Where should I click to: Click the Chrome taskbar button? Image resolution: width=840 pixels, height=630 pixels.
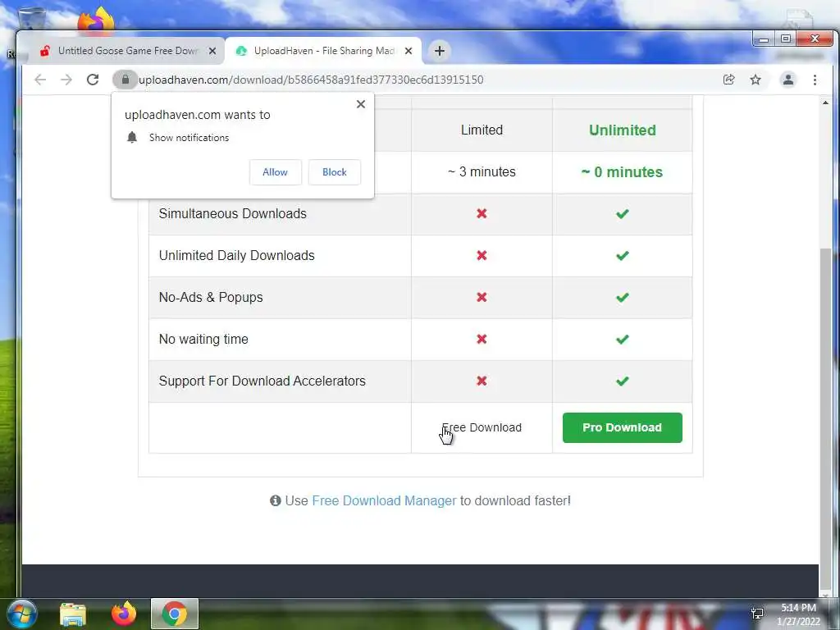(x=175, y=614)
